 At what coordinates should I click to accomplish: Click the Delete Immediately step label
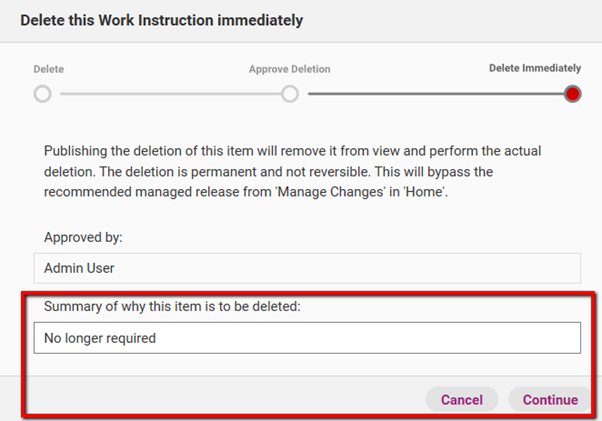[535, 68]
